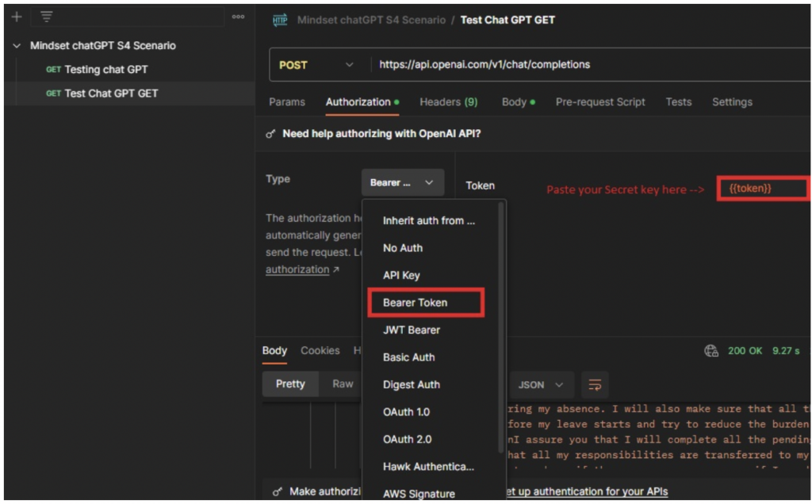This screenshot has height=504, width=812.
Task: Switch to Raw response view
Action: pyautogui.click(x=343, y=384)
